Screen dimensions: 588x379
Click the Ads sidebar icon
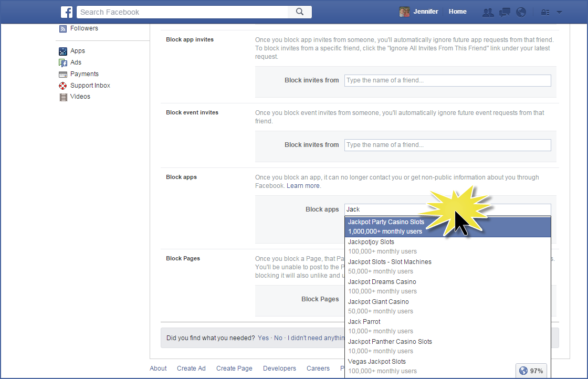[63, 62]
